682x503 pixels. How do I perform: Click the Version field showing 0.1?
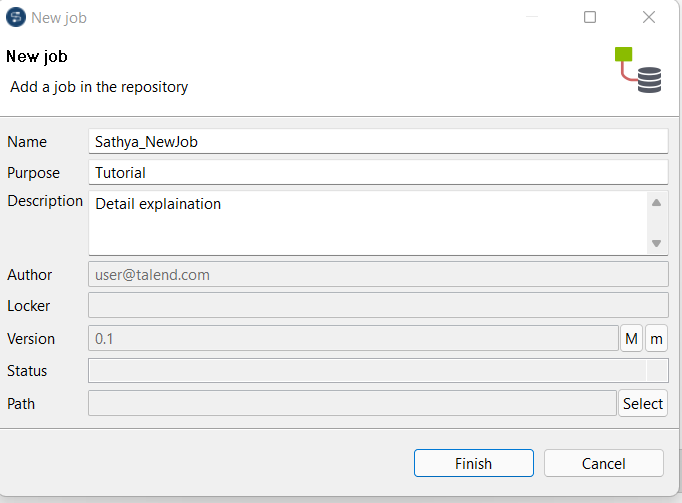[354, 339]
